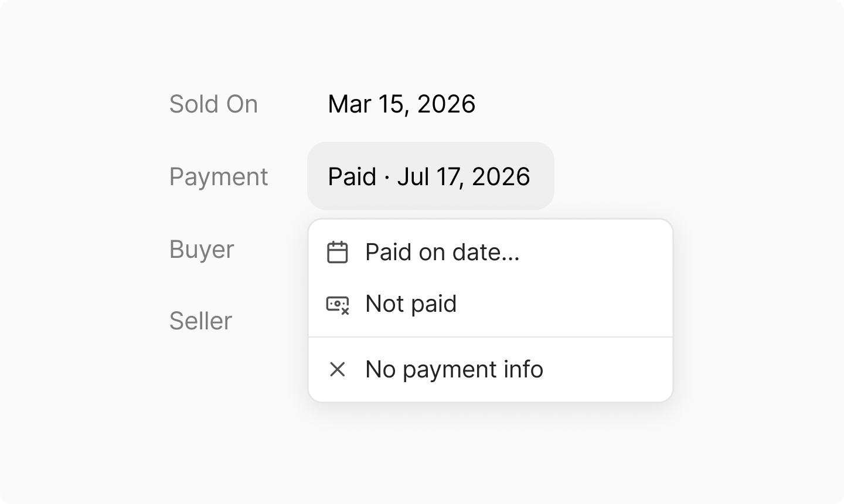Click the Sold On field label
Image resolution: width=844 pixels, height=504 pixels.
click(x=213, y=104)
